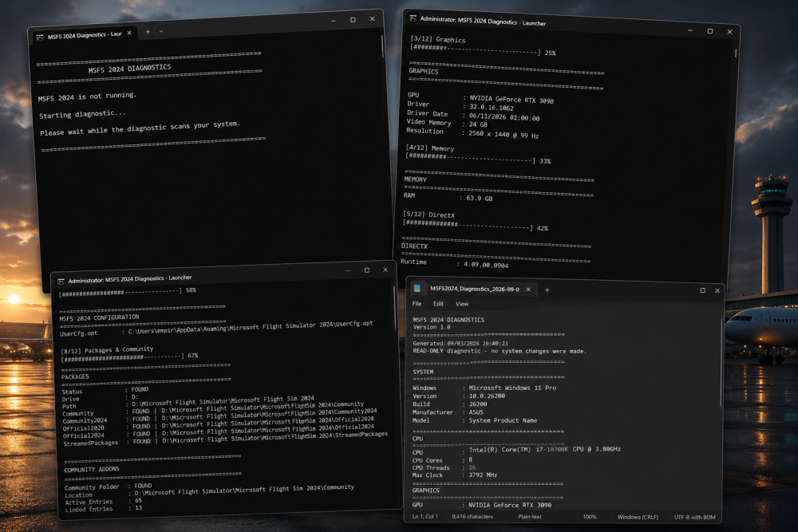Minimize the Graphics diagnostics Launcher window
This screenshot has width=798, height=532.
690,30
